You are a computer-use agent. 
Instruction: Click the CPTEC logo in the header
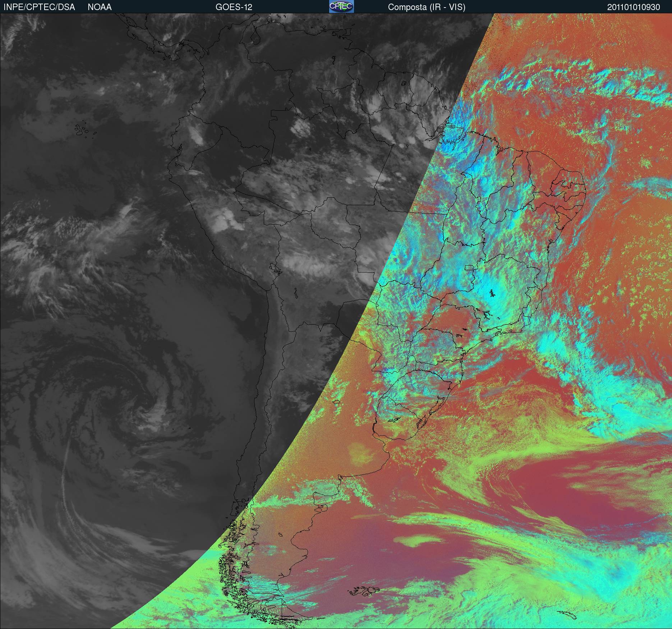tap(341, 6)
